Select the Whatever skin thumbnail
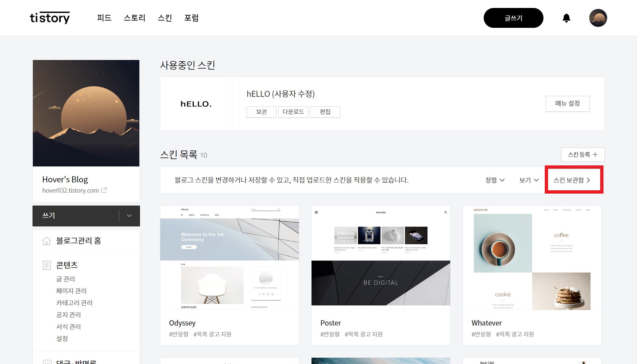The width and height of the screenshot is (637, 364). tap(532, 258)
